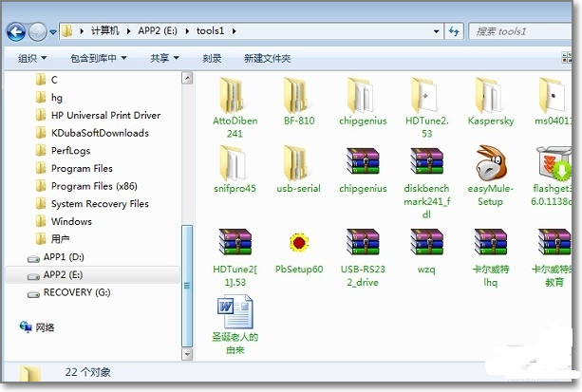This screenshot has height=392, width=582.
Task: Click 计算机 in the address bar
Action: 105,30
